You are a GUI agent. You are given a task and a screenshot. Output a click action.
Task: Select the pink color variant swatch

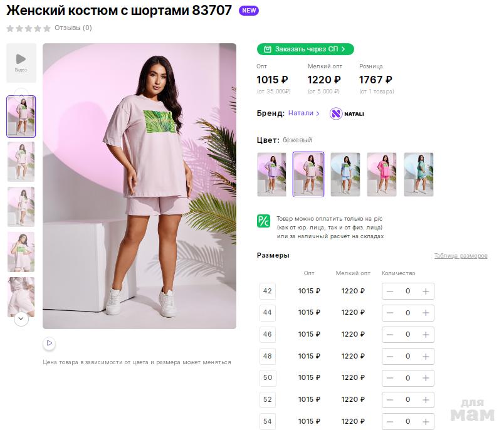382,174
